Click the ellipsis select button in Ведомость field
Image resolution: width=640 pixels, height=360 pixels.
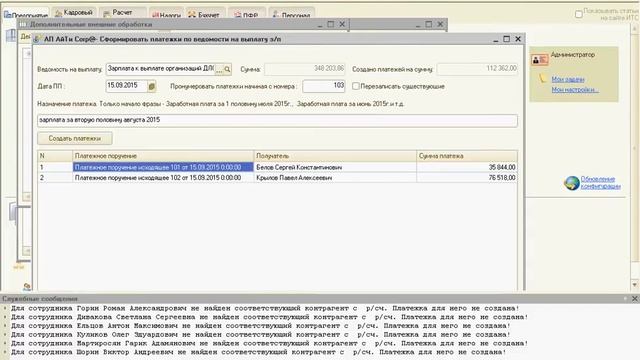pyautogui.click(x=219, y=69)
